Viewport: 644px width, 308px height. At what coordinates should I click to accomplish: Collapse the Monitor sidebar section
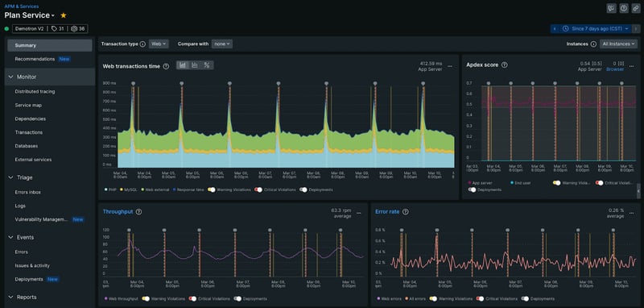pyautogui.click(x=10, y=77)
